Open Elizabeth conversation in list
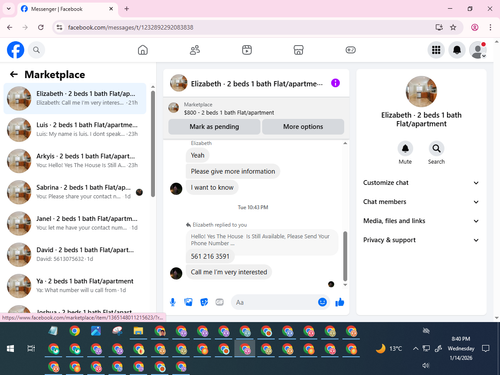 75,98
